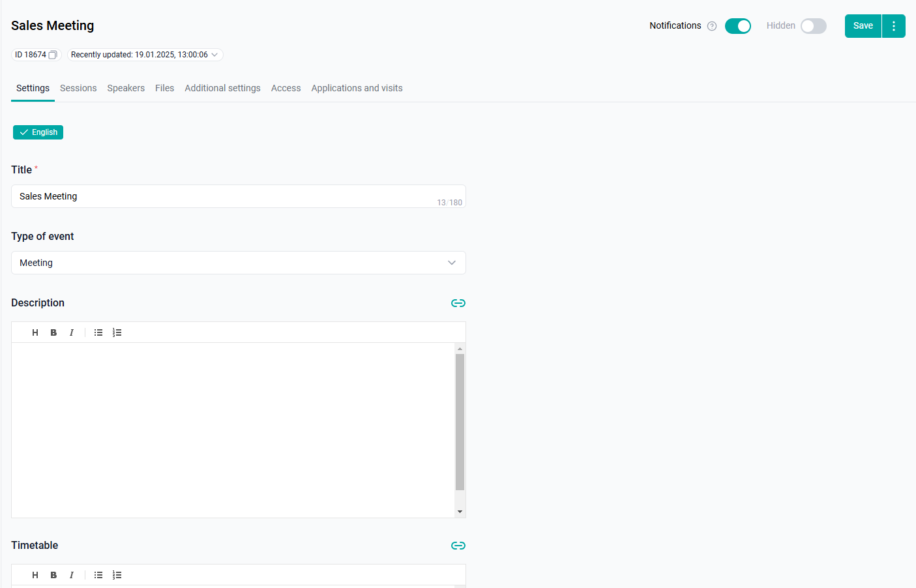
Task: Toggle the English language chip
Action: [x=38, y=132]
